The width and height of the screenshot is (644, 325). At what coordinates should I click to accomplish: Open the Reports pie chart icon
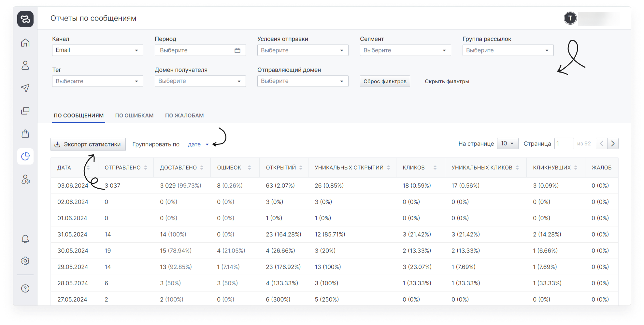(25, 156)
